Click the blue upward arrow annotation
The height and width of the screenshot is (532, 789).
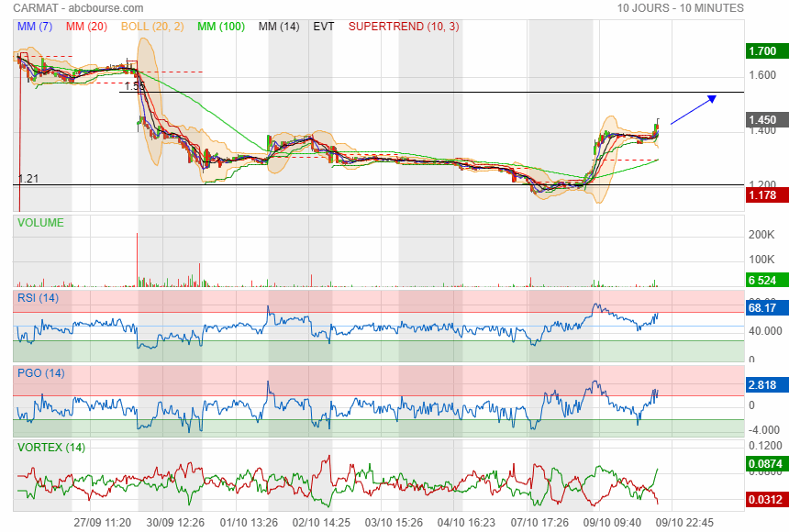(x=695, y=109)
